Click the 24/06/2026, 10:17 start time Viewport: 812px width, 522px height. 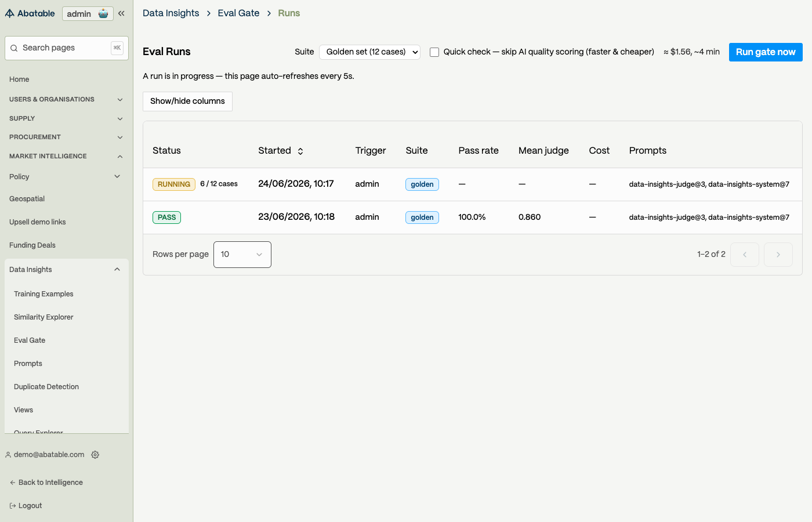point(296,184)
